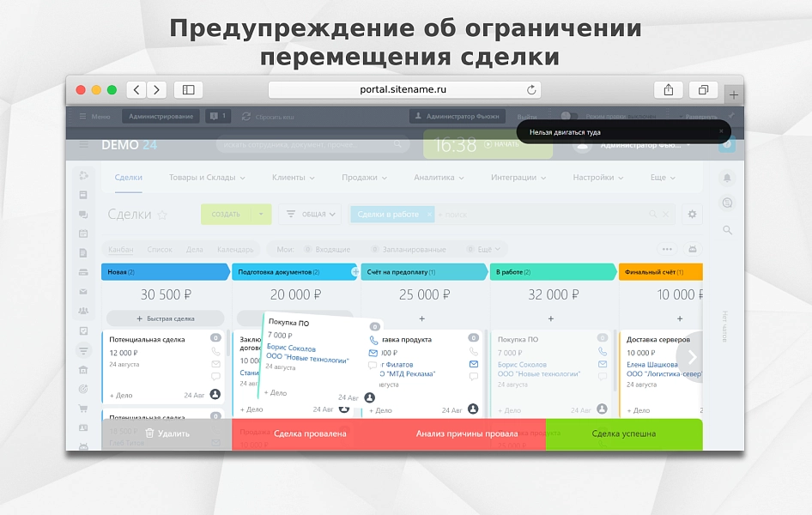Click the filter search magnifier icon
This screenshot has width=812, height=515.
653,215
